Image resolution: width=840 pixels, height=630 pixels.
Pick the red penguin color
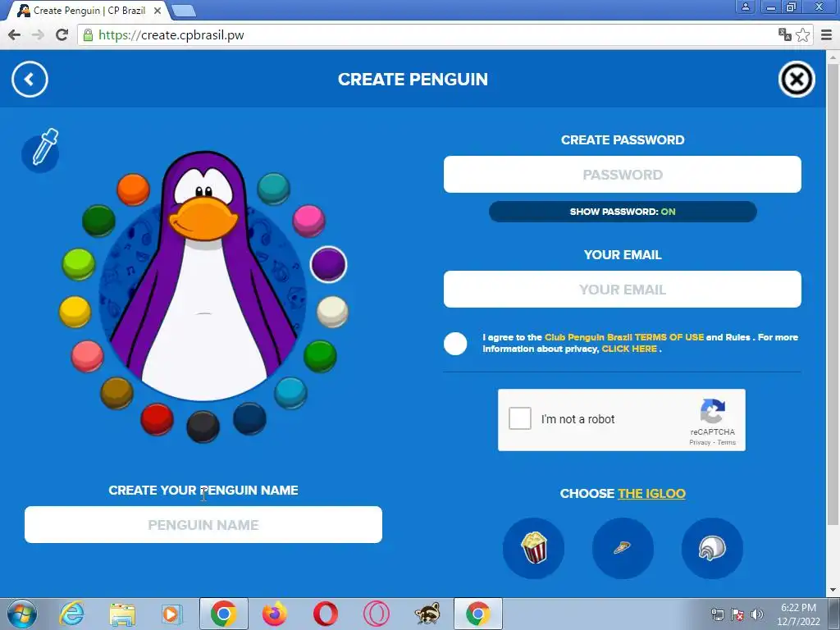tap(157, 419)
